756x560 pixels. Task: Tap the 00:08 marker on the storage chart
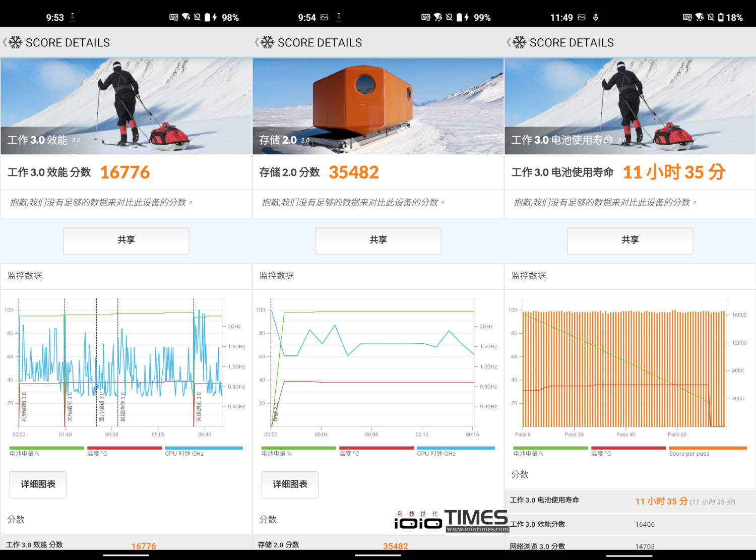(371, 434)
